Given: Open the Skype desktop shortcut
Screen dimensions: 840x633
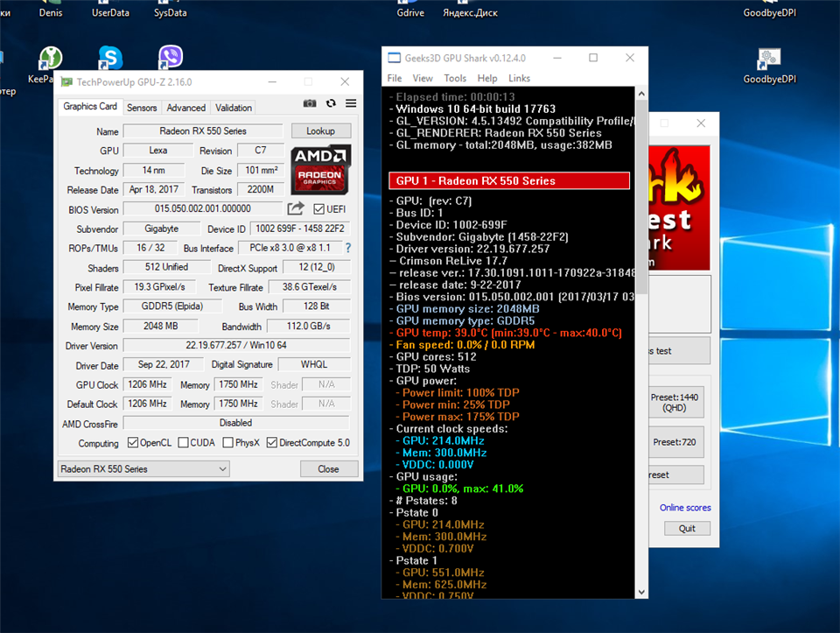Looking at the screenshot, I should coord(110,59).
